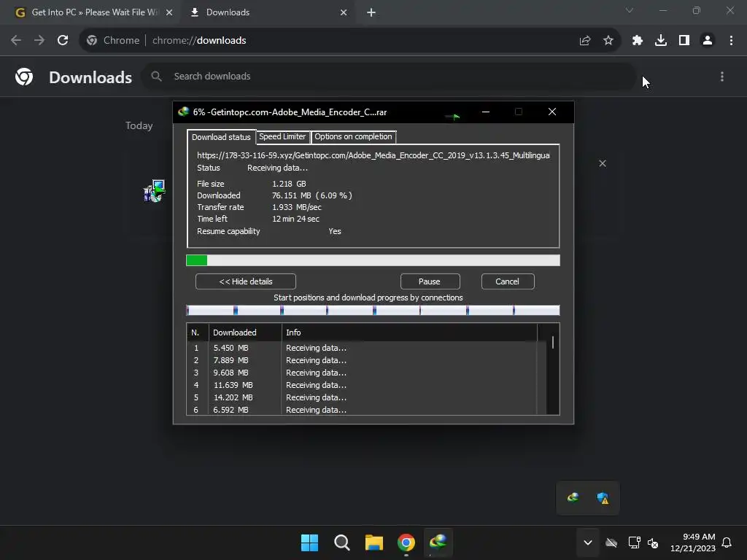Remove the download entry with its X
The width and height of the screenshot is (747, 560).
coord(603,163)
